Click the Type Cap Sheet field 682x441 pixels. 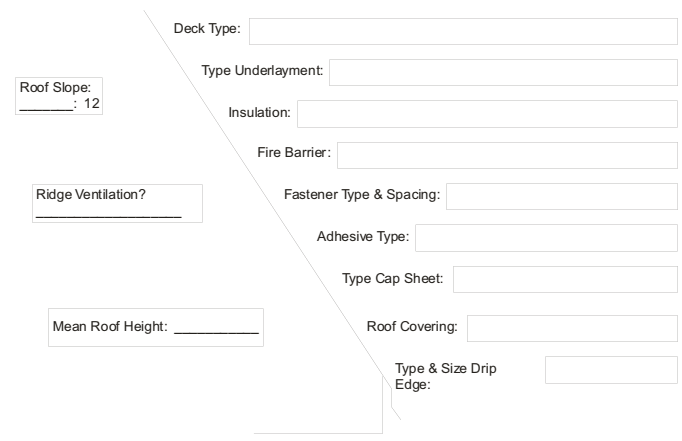point(565,279)
